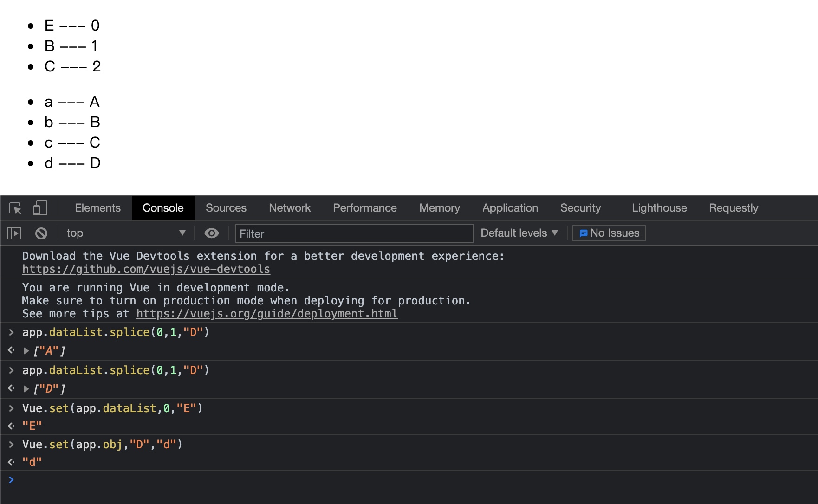Select the Performance tab
The height and width of the screenshot is (504, 818).
pos(365,208)
